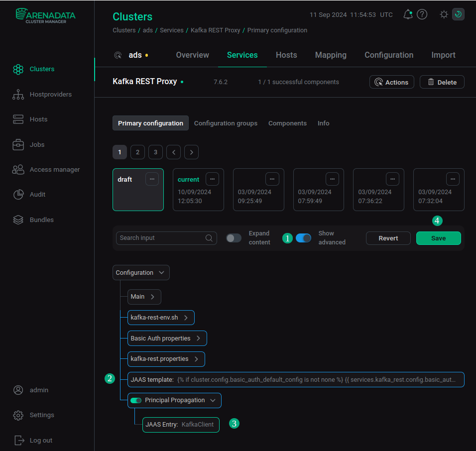This screenshot has height=451, width=476.
Task: Open menu on 03/09/2024 07:36:22 card
Action: [x=392, y=179]
